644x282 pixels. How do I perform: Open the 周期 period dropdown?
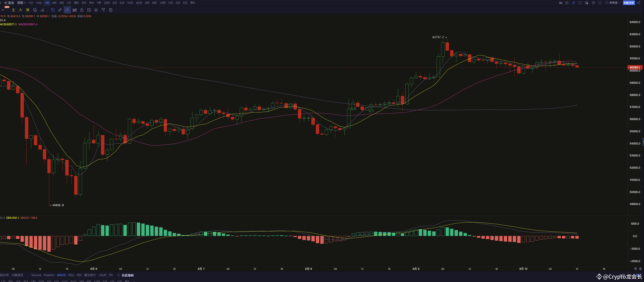point(21,3)
